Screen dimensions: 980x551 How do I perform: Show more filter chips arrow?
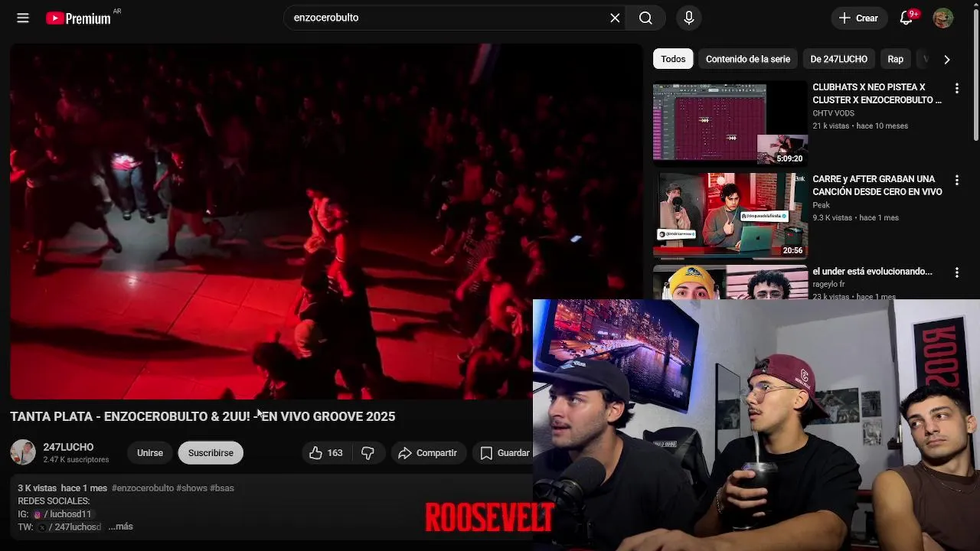(947, 59)
